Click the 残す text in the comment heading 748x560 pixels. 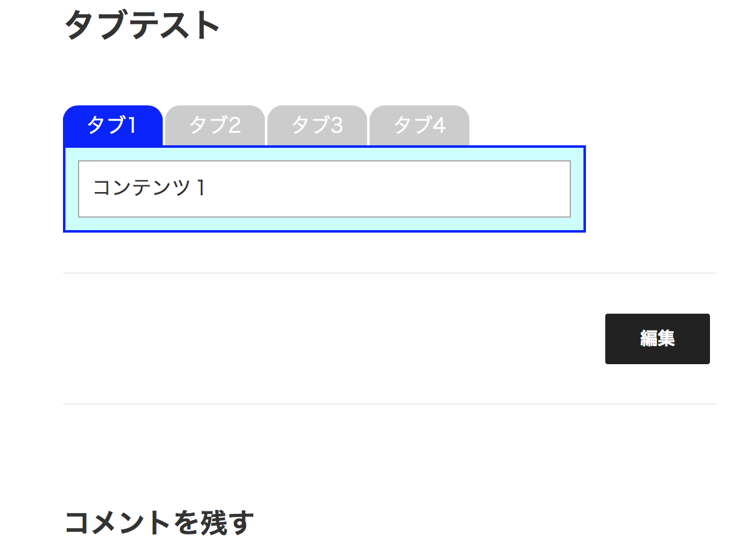226,523
